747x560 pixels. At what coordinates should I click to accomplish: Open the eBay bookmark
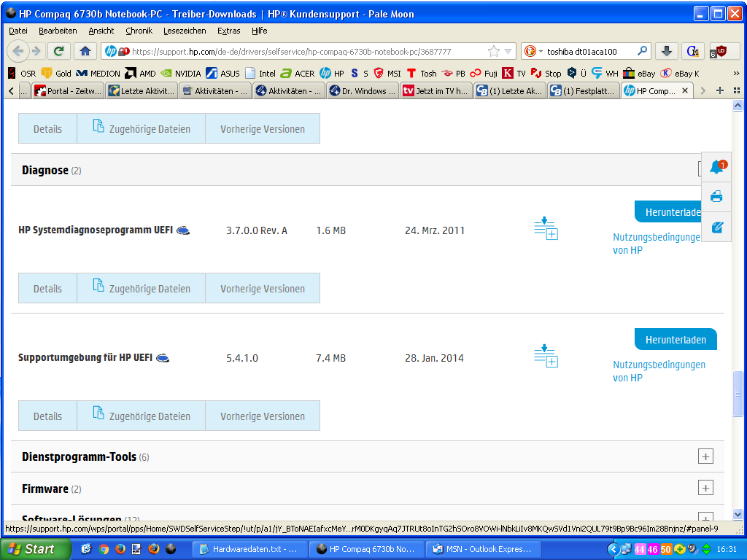pos(639,74)
